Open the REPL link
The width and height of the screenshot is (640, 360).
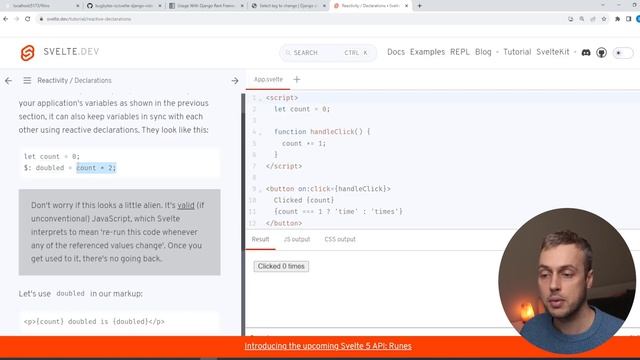tap(460, 52)
